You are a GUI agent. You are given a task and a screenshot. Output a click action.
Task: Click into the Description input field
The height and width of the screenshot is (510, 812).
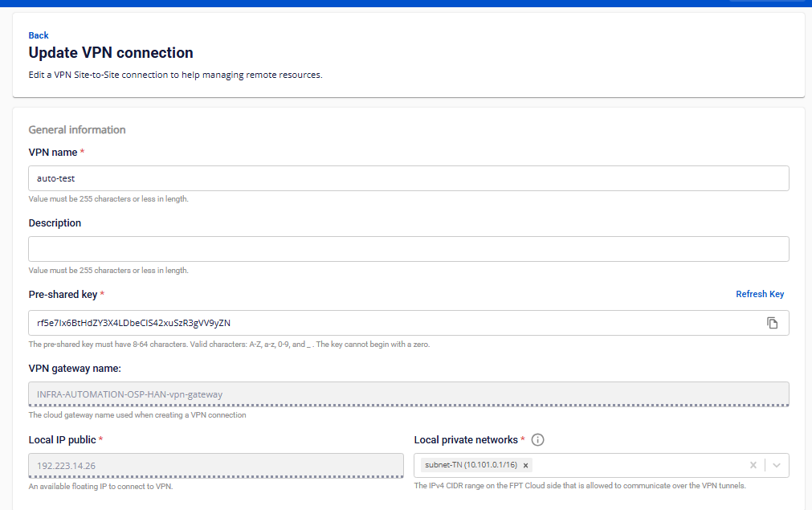[408, 249]
